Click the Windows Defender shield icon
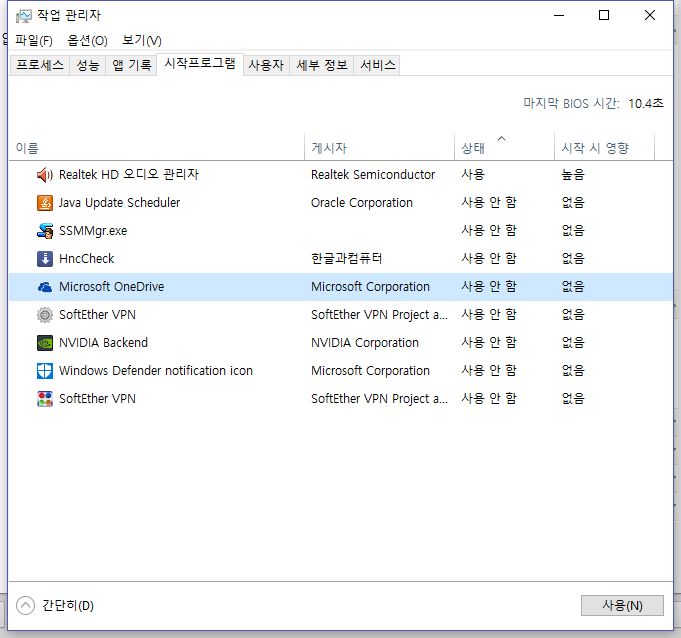Screen dimensions: 681x638 45,371
